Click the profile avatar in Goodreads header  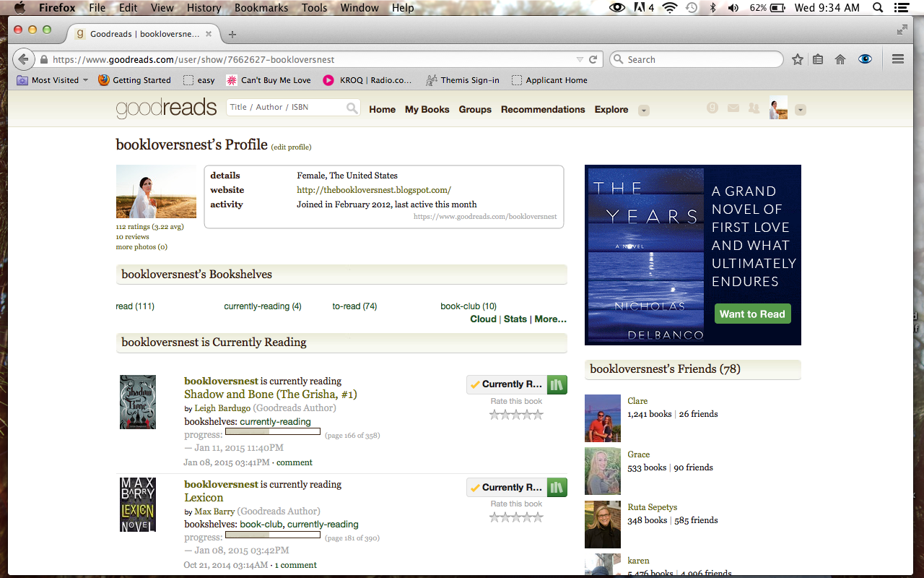pyautogui.click(x=778, y=108)
